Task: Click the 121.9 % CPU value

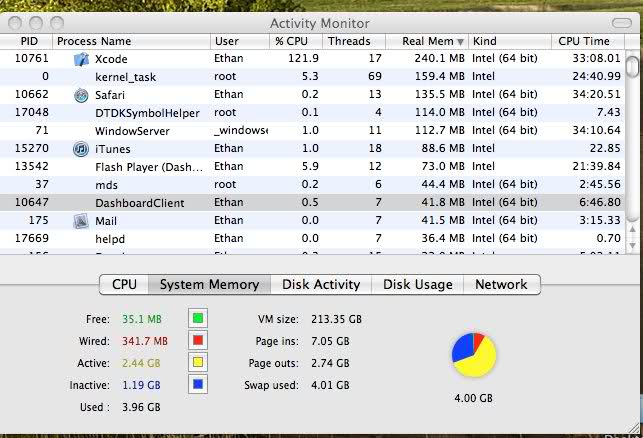Action: pyautogui.click(x=303, y=58)
